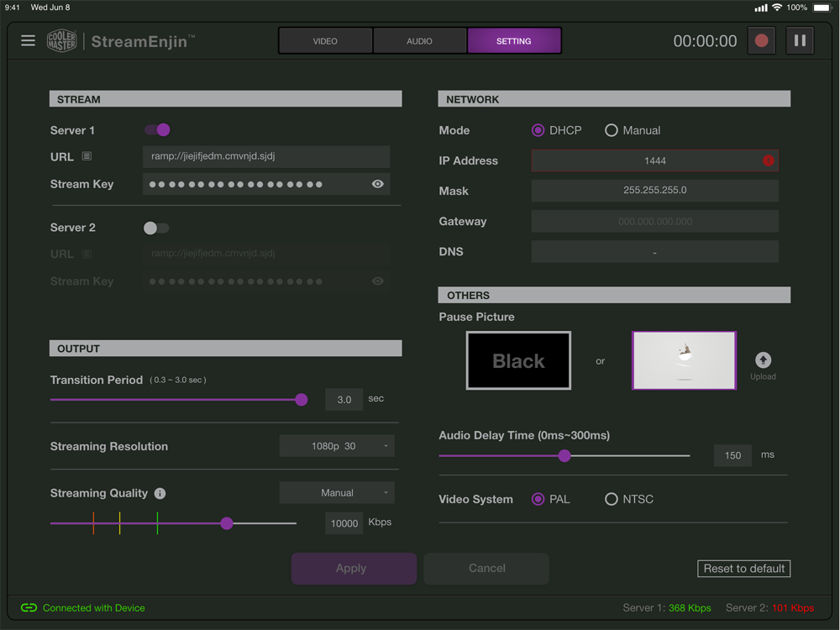Click the 00:00:00 timer display
Viewport: 840px width, 630px height.
pyautogui.click(x=705, y=41)
